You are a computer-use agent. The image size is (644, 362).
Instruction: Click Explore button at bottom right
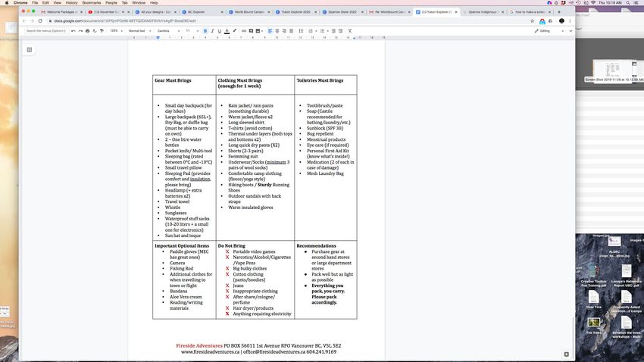(x=567, y=354)
